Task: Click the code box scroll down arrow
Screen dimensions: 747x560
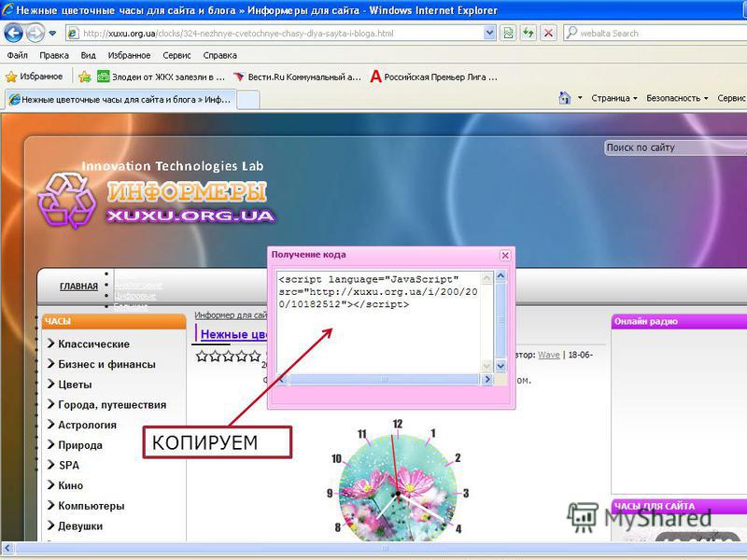Action: click(500, 366)
